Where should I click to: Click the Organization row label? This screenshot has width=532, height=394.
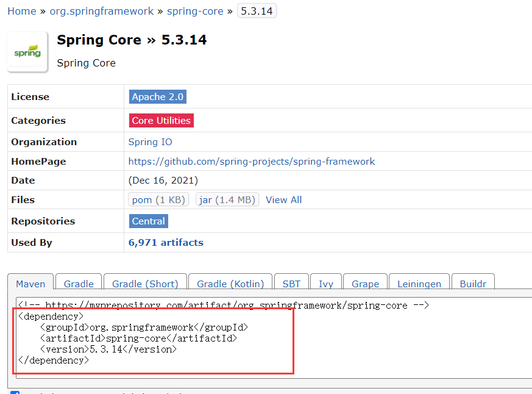(x=44, y=142)
